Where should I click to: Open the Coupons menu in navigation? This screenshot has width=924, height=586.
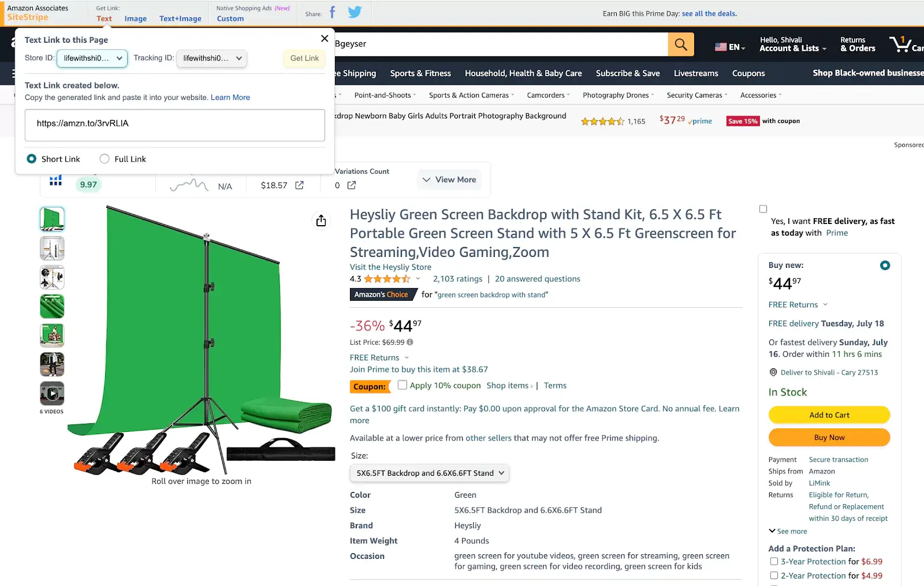pyautogui.click(x=748, y=73)
